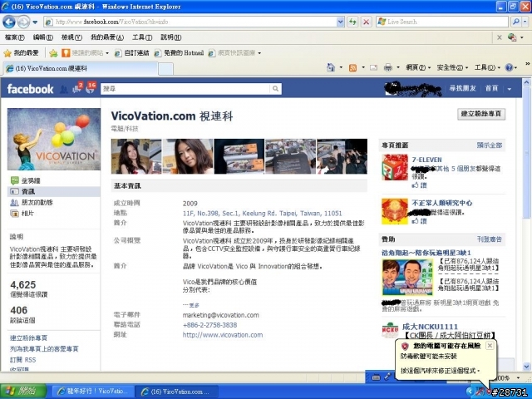The width and height of the screenshot is (532, 399).
Task: Click 尋找朋友 in Facebook header
Action: tap(462, 89)
